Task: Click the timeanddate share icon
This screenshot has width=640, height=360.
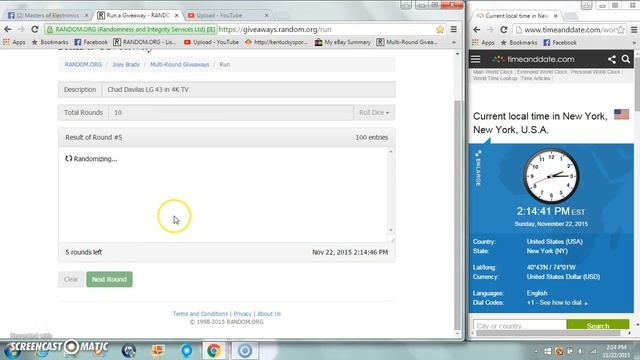Action: (611, 59)
